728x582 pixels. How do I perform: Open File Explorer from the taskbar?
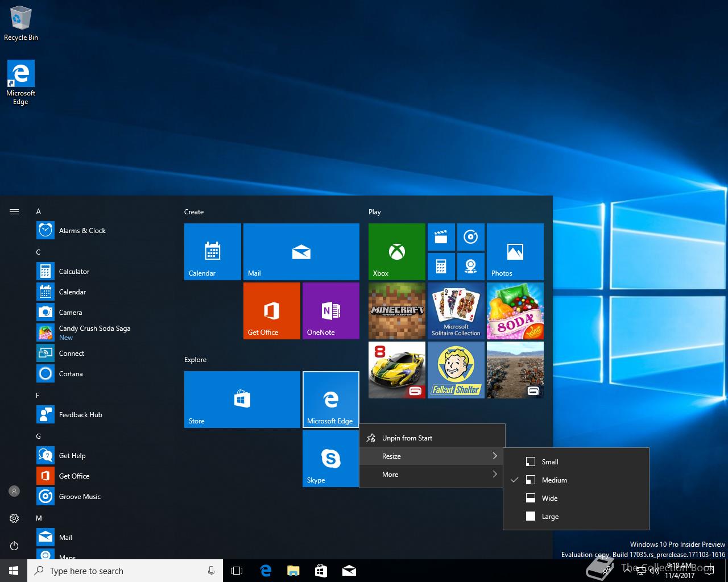point(293,571)
